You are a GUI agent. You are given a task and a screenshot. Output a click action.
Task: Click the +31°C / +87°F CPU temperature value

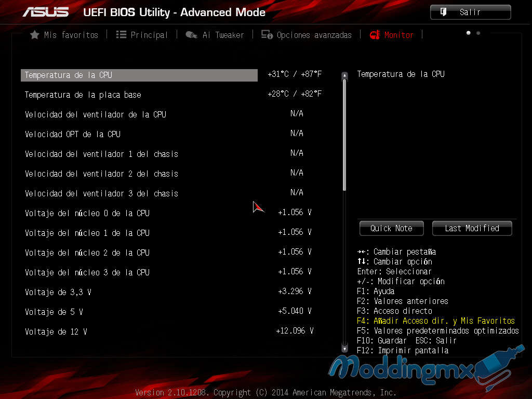[x=295, y=74]
